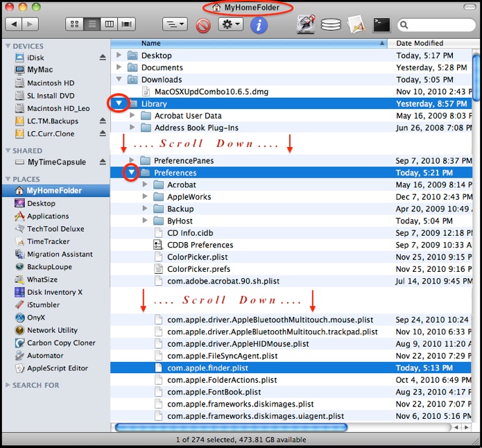
Task: Click the blue Get Info icon
Action: click(x=259, y=25)
